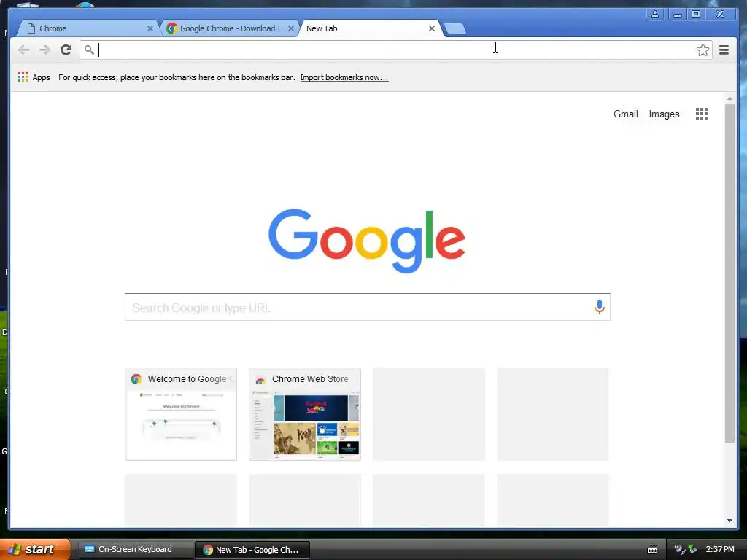Open the Windows start button

click(x=35, y=549)
